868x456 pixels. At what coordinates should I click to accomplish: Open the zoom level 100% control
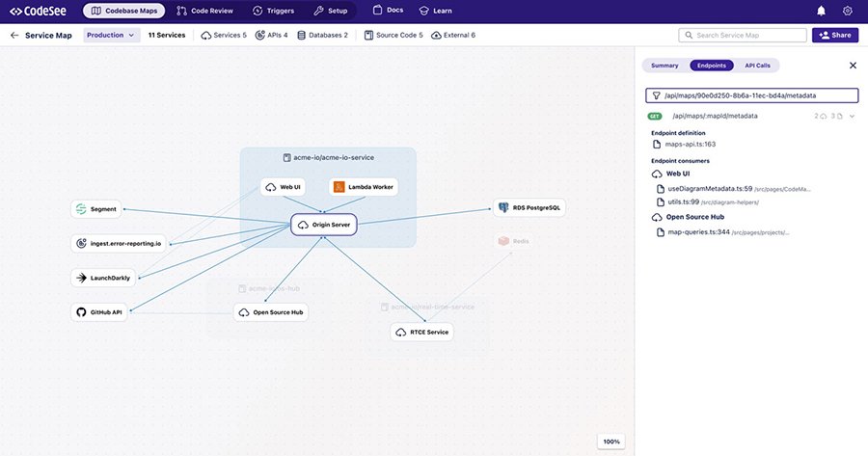point(611,442)
